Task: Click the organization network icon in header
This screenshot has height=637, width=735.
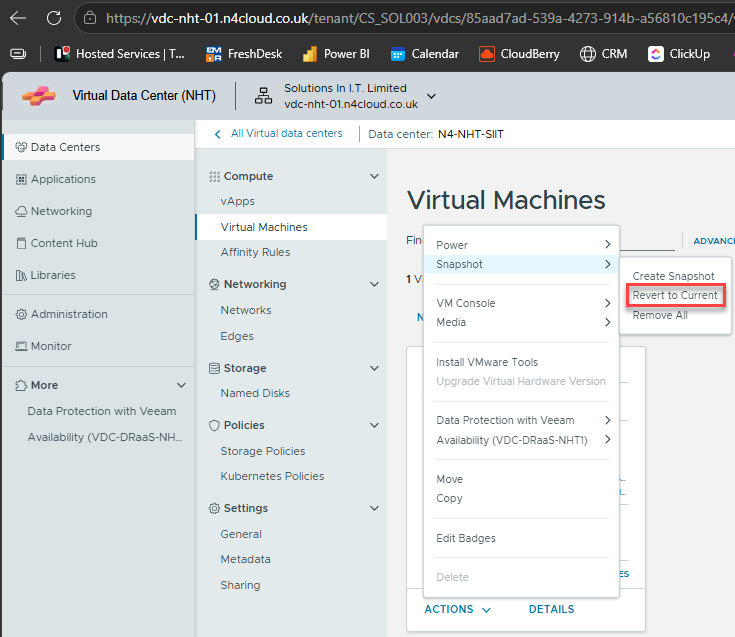Action: pos(263,96)
